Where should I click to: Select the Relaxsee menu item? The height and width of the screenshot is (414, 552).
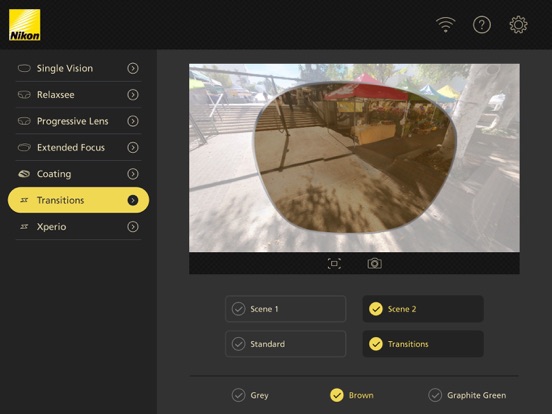coord(79,94)
